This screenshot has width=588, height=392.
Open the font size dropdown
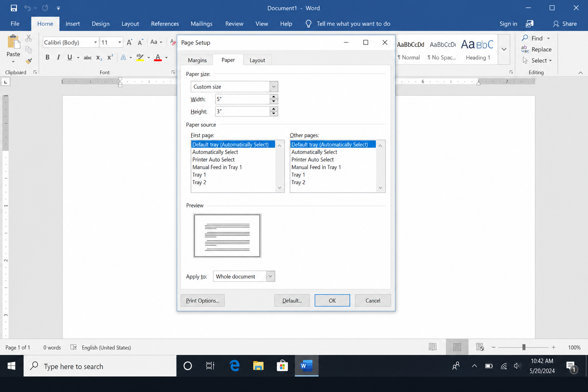120,42
